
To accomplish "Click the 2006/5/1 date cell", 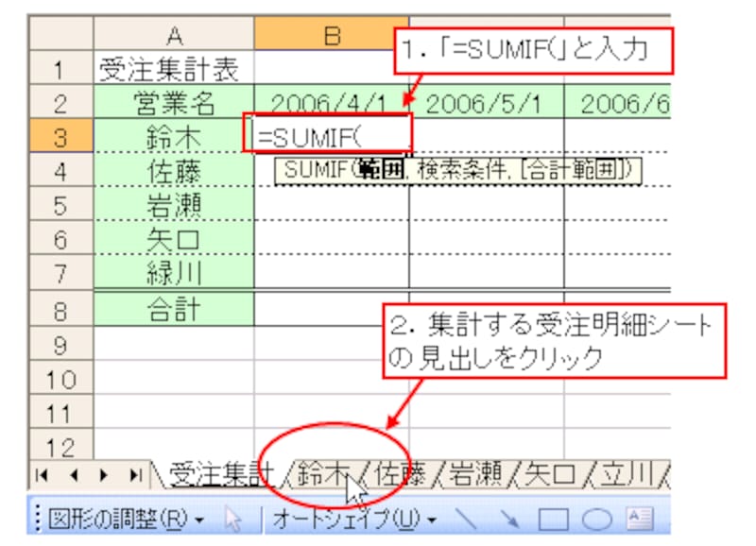I will [487, 102].
